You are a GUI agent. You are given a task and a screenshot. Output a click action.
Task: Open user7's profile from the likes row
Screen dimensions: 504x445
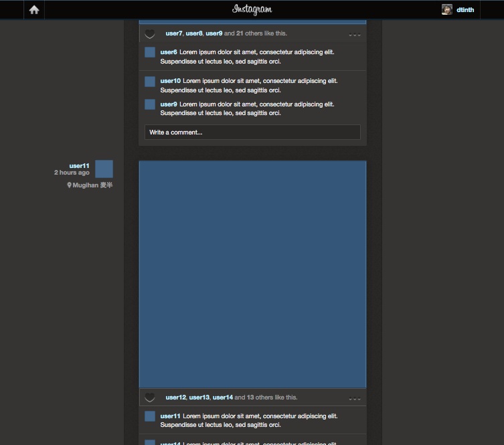[174, 33]
